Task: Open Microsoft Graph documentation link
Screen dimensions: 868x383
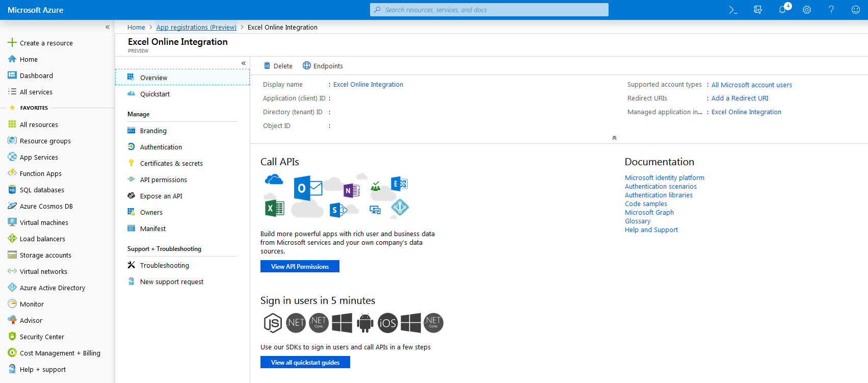Action: pyautogui.click(x=649, y=213)
